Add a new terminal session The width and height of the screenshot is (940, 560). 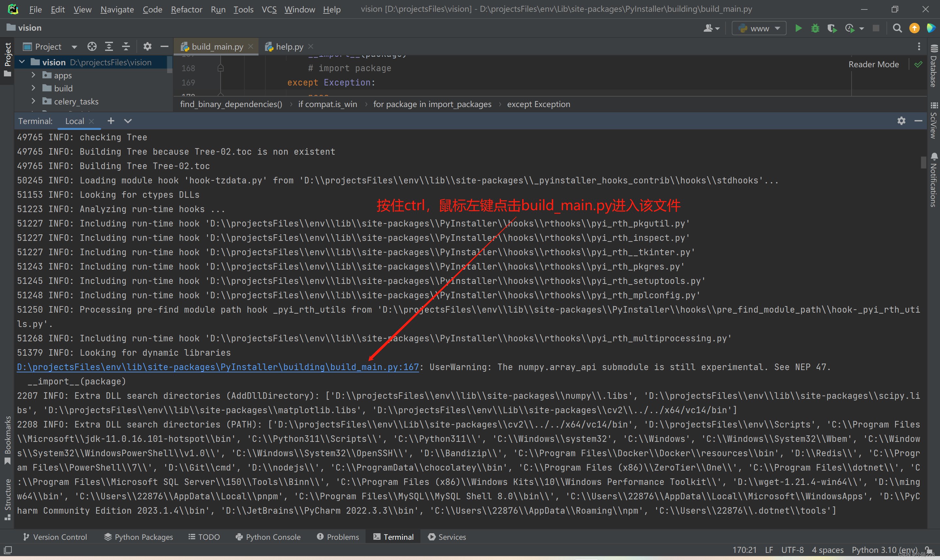tap(111, 121)
